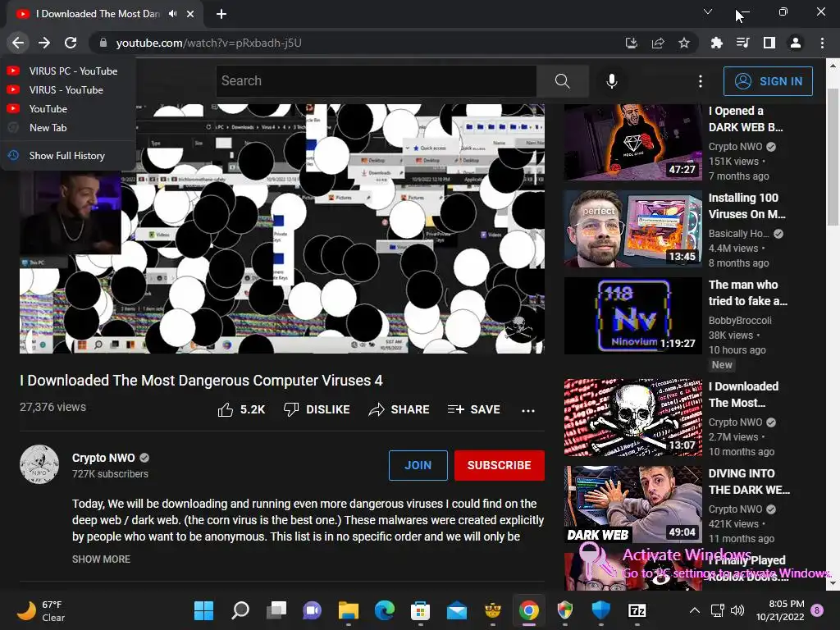Open I Opened a DARK WEB thumbnail
The height and width of the screenshot is (630, 840).
pyautogui.click(x=632, y=142)
